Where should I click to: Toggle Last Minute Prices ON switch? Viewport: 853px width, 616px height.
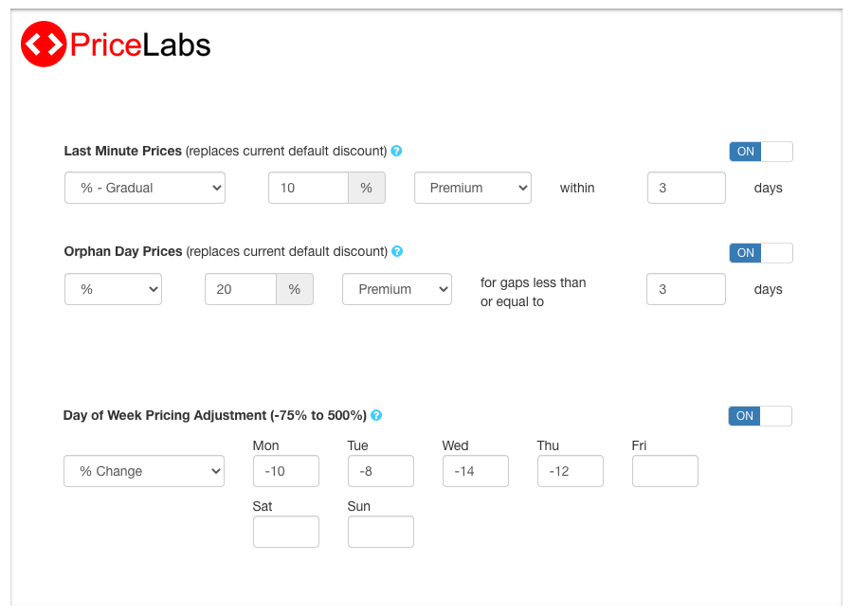760,152
